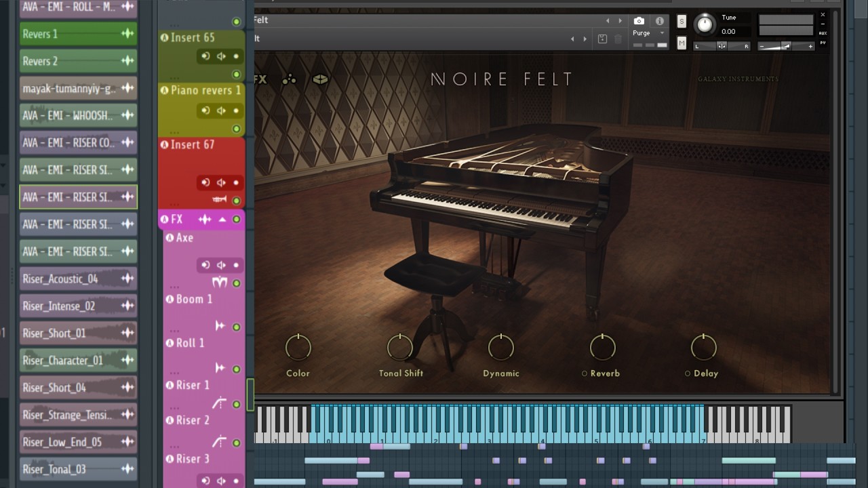The width and height of the screenshot is (868, 488).
Task: Go to next instrument with right arrow
Action: click(x=620, y=21)
